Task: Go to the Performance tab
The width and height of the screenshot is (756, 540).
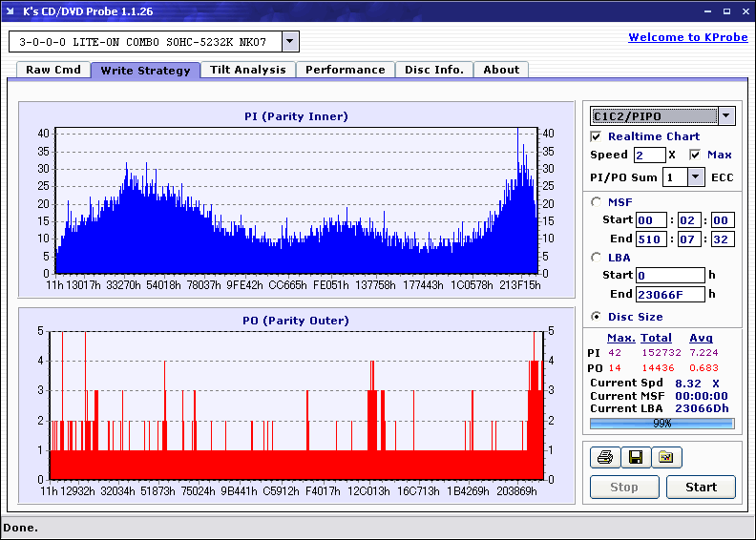Action: click(345, 70)
